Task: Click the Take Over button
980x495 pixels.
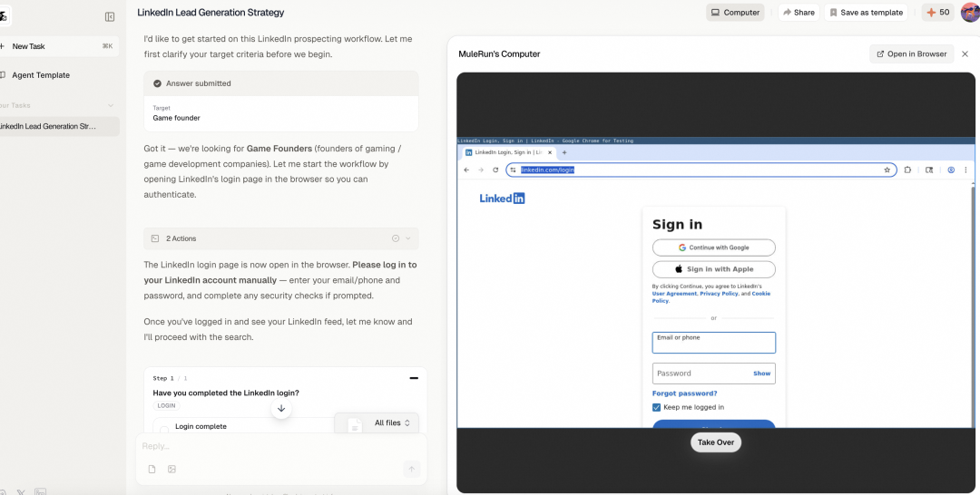Action: (715, 442)
